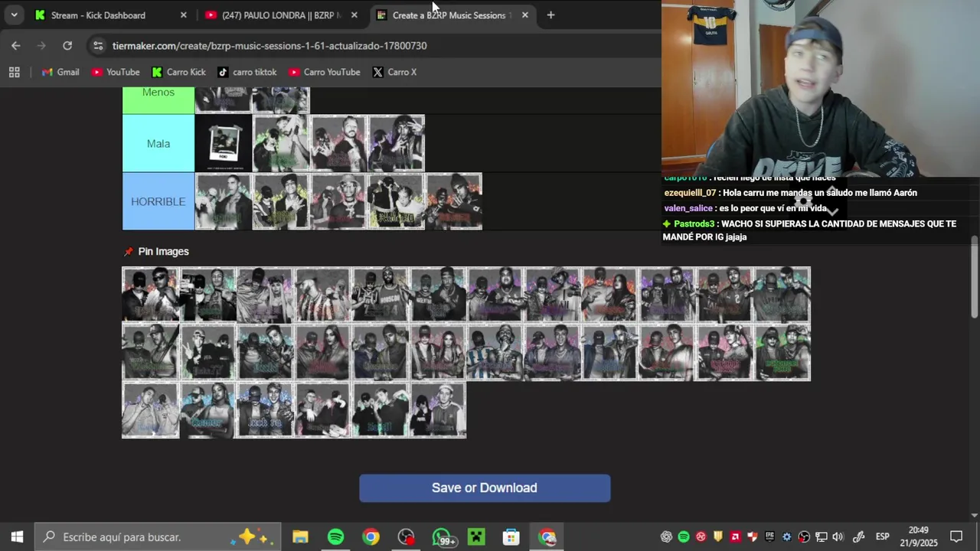980x551 pixels.
Task: Click the pen input tray icon
Action: [859, 537]
